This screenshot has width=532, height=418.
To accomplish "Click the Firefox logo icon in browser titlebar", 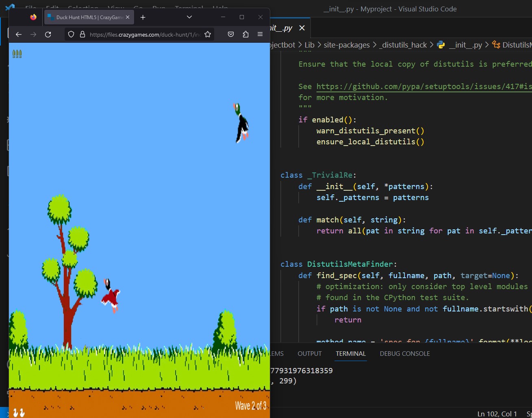I will [x=33, y=17].
